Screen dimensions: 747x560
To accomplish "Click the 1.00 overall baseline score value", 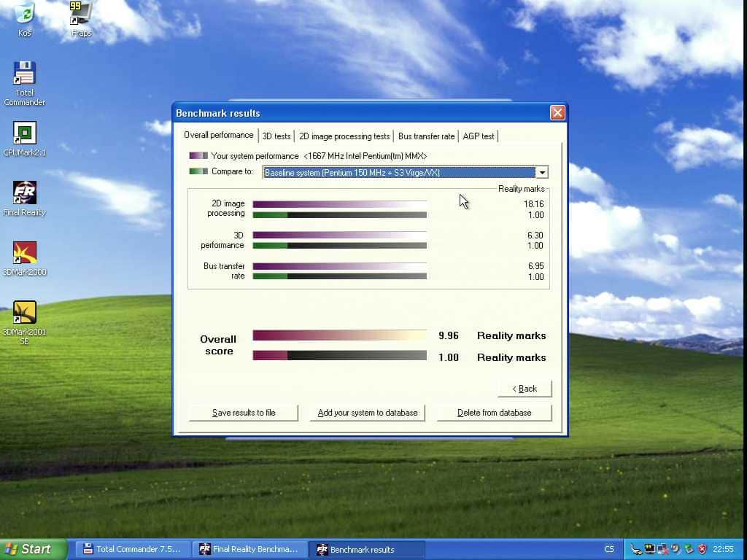I will coord(449,357).
